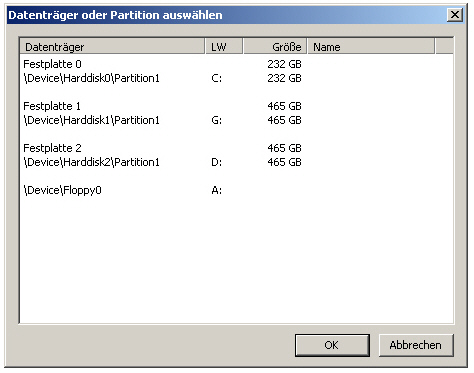Click the Abbrechen button
Image resolution: width=474 pixels, height=373 pixels.
[x=416, y=345]
